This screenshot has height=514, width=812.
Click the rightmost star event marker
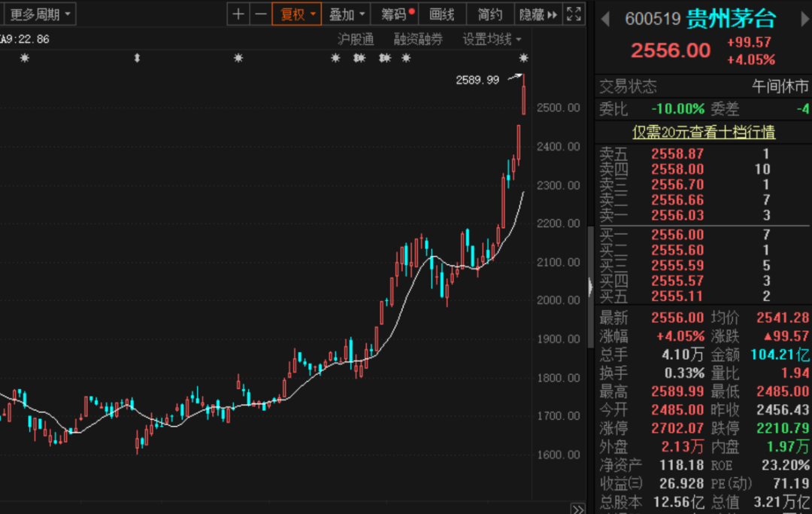(x=524, y=58)
